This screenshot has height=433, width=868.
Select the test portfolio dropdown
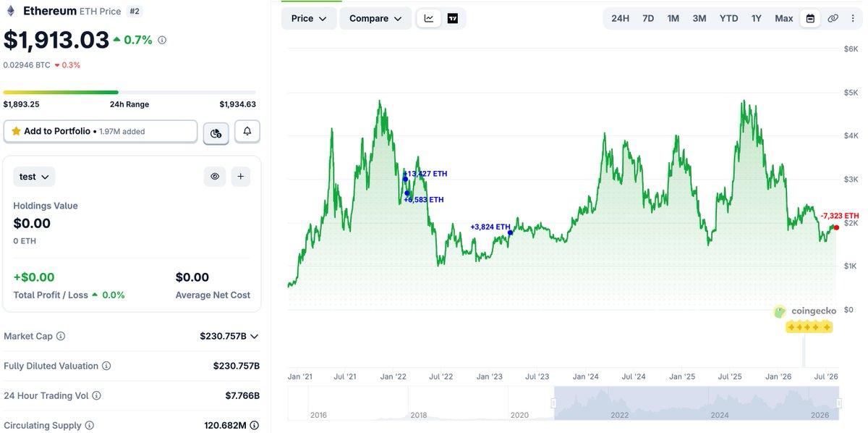(34, 177)
